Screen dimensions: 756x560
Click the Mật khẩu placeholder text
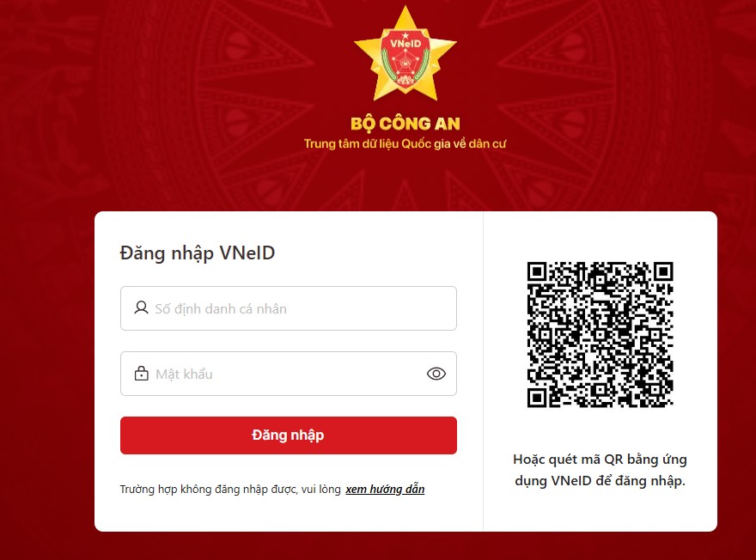184,374
